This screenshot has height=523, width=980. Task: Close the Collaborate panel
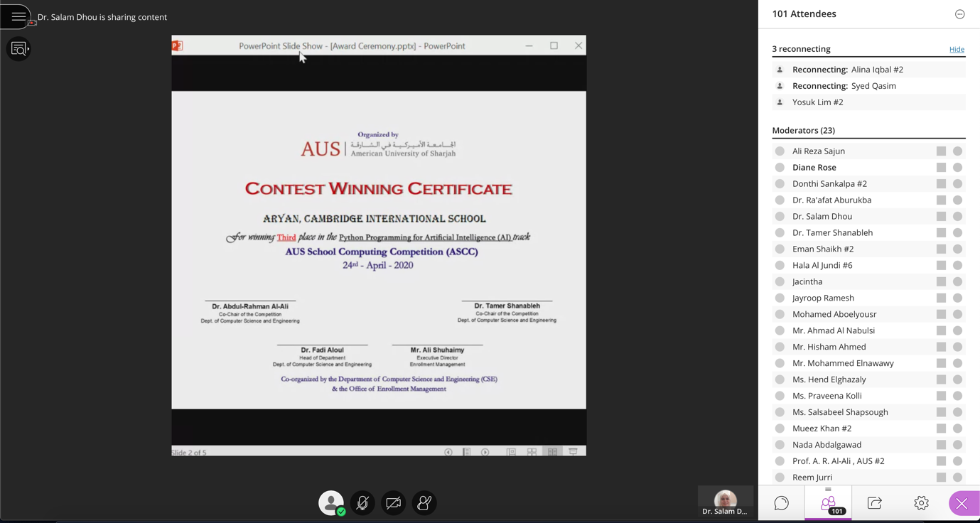coord(962,503)
